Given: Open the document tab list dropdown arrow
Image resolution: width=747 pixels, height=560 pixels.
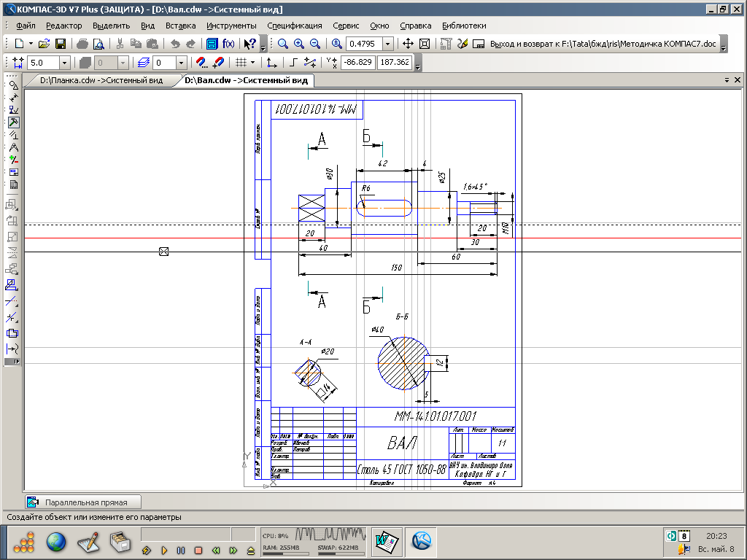Looking at the screenshot, I should click(727, 80).
